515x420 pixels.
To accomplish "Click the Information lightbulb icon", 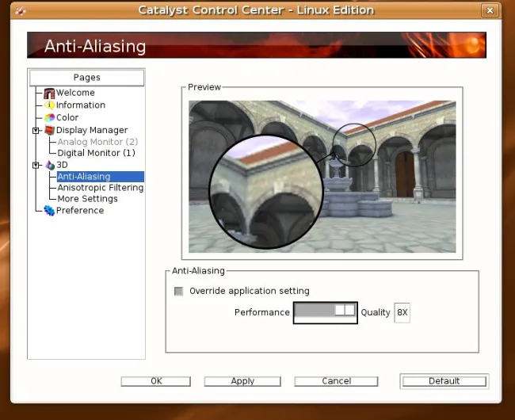I will pos(49,105).
